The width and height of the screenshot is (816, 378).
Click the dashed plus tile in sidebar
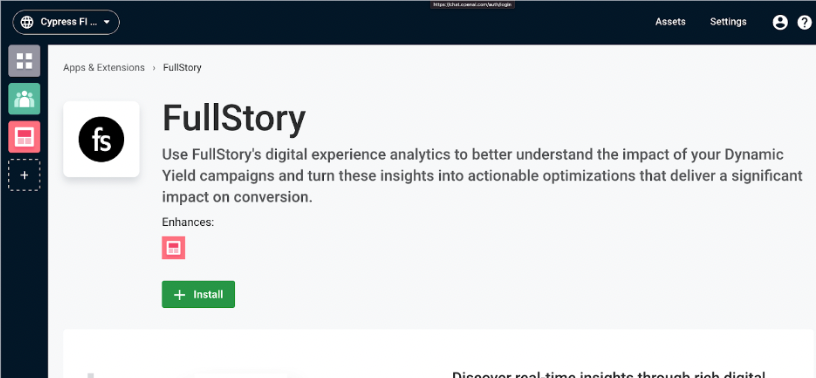pyautogui.click(x=24, y=175)
